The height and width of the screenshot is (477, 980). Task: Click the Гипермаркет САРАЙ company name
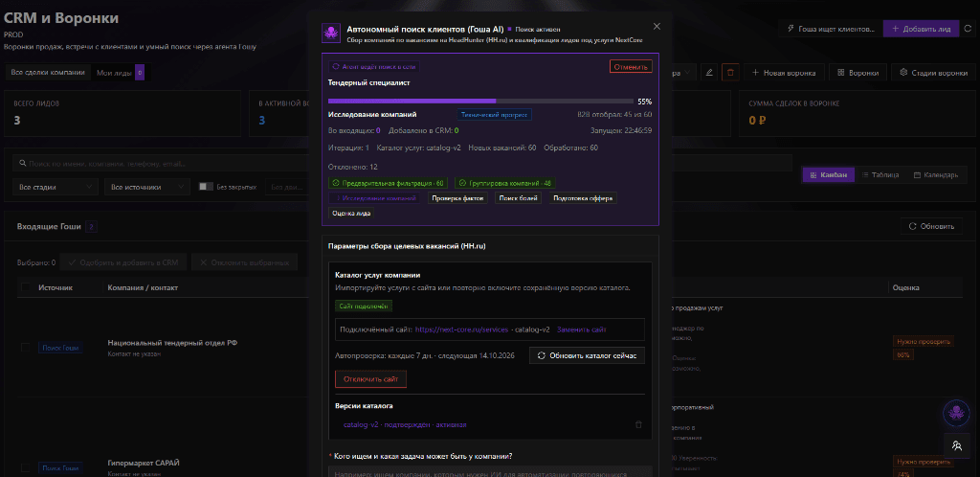point(145,463)
